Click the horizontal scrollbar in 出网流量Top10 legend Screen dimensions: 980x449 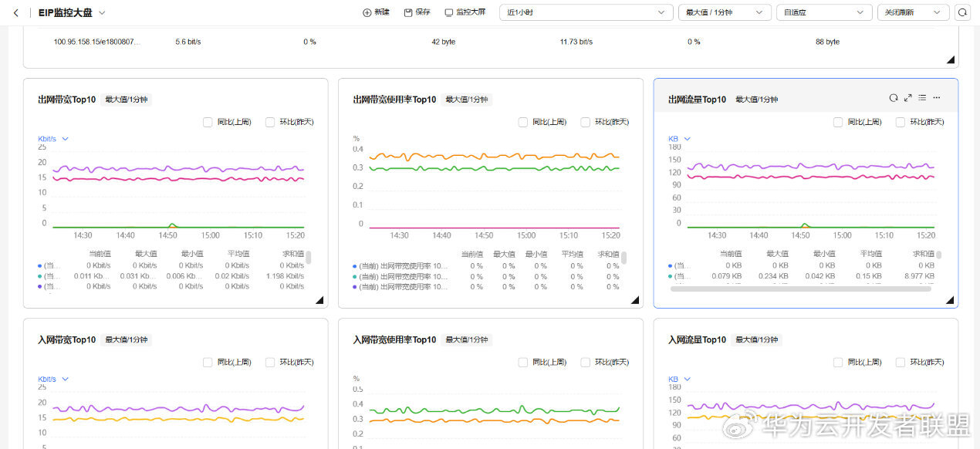pos(800,289)
